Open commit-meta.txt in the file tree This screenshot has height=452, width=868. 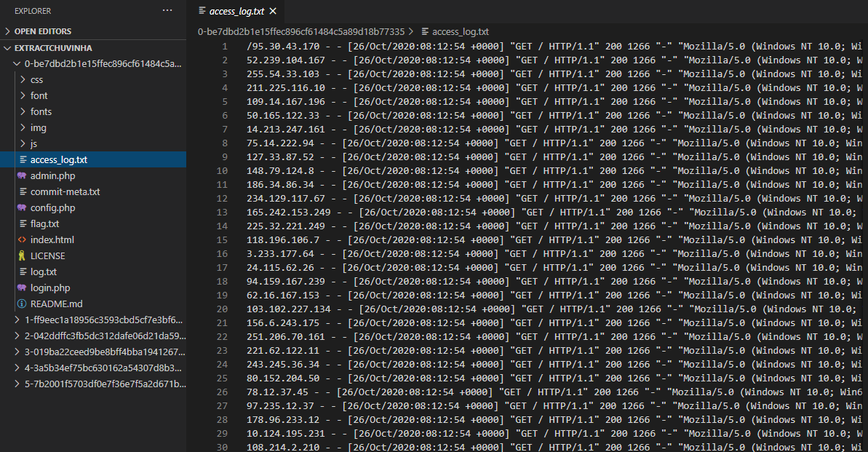pyautogui.click(x=65, y=191)
